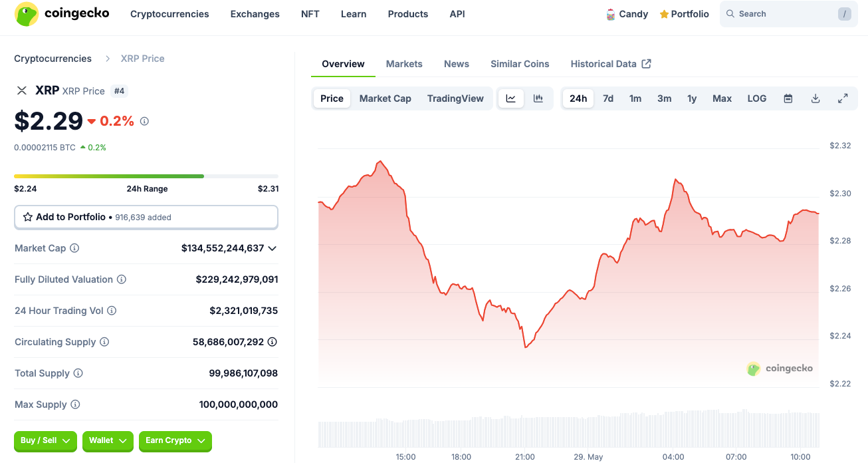Click the Portfolio star icon

pos(664,14)
